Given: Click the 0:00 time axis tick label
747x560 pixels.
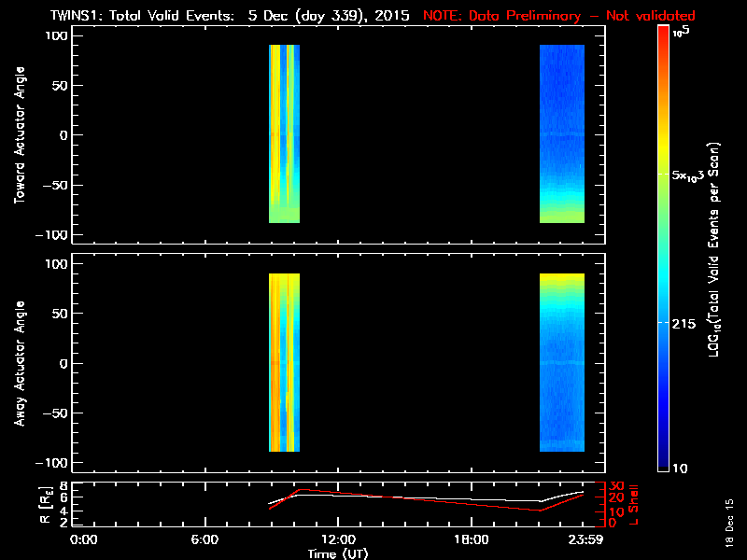Looking at the screenshot, I should coord(83,540).
